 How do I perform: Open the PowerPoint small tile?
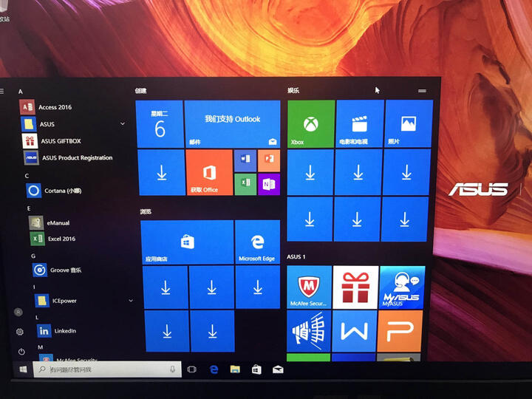[269, 160]
